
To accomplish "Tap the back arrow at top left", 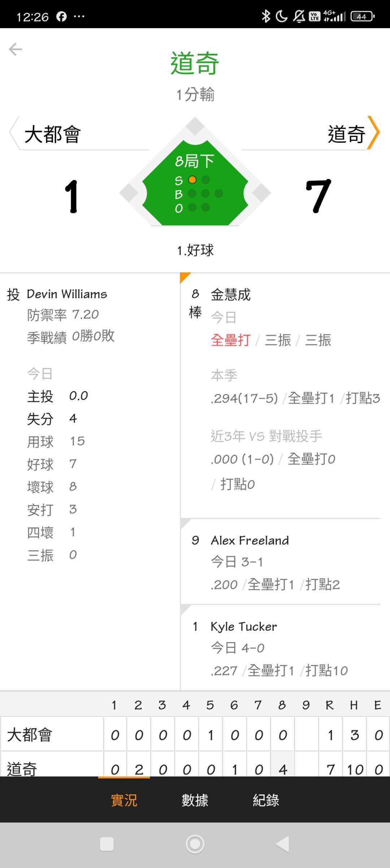I will tap(16, 49).
